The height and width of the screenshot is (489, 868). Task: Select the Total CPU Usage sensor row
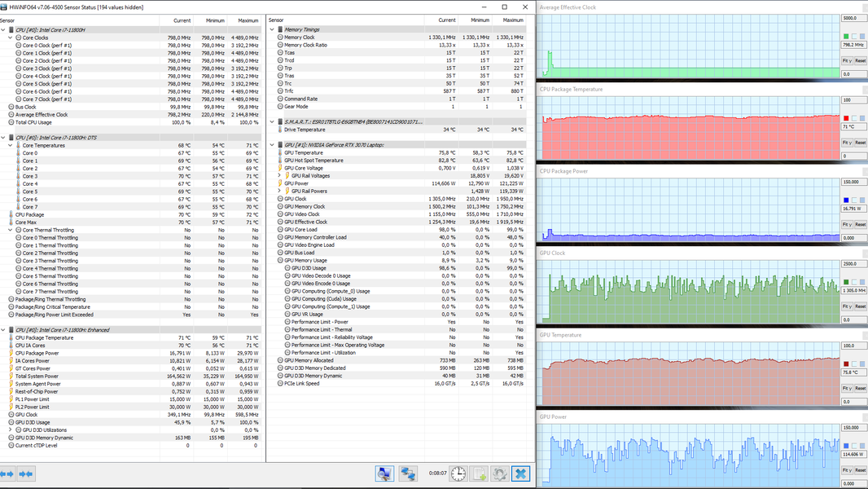click(x=130, y=122)
